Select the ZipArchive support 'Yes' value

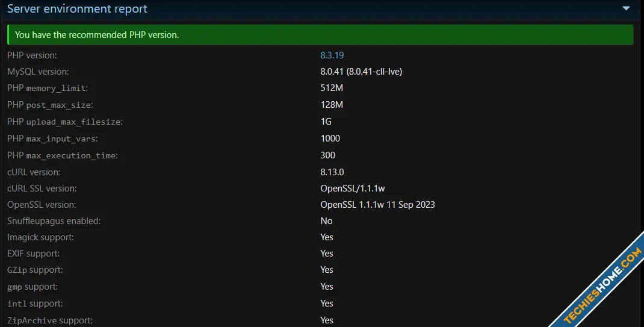pos(327,320)
